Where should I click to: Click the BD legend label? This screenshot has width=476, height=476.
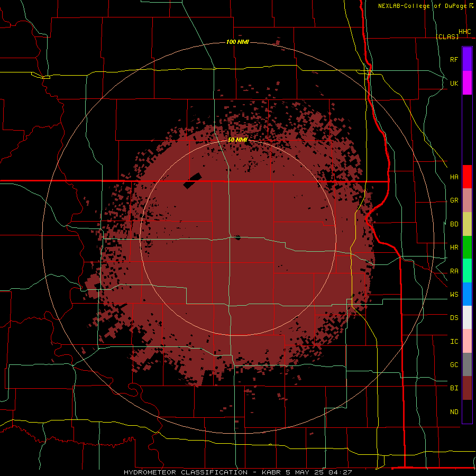tap(454, 224)
